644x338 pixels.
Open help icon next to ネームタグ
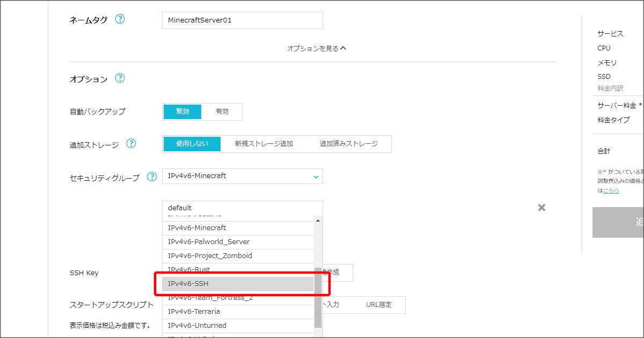tap(120, 19)
